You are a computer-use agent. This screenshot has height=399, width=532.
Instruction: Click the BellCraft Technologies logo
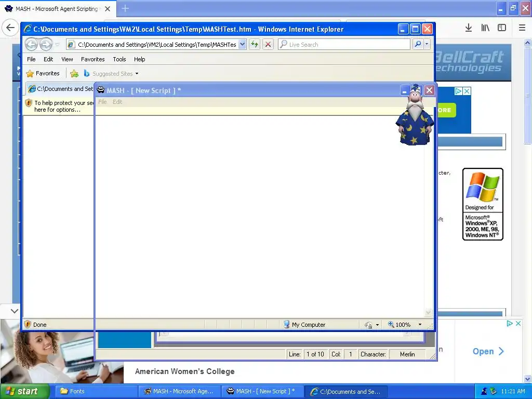(469, 61)
